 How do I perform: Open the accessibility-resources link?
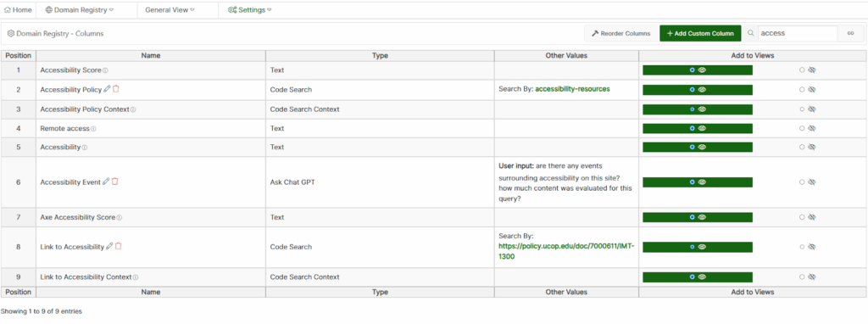pos(572,88)
